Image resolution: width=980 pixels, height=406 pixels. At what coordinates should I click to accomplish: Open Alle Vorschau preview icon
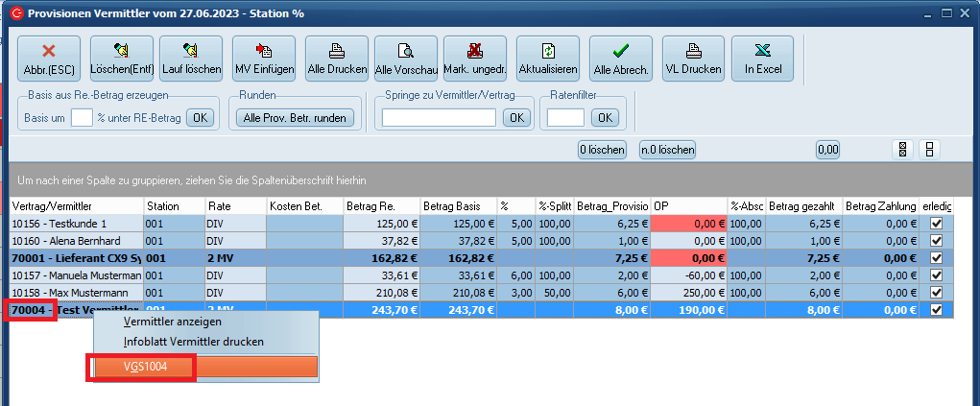(406, 60)
